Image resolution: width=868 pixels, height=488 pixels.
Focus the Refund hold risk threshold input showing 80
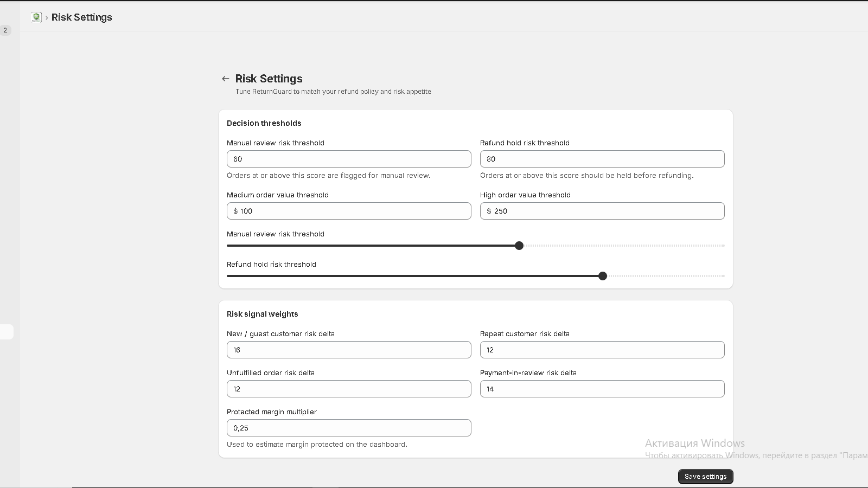point(602,159)
